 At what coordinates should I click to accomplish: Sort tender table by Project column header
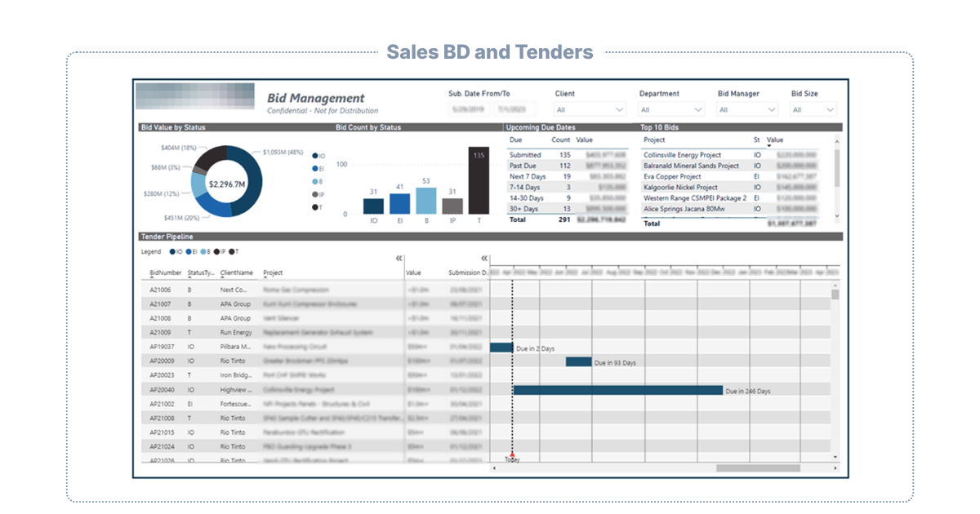point(273,273)
